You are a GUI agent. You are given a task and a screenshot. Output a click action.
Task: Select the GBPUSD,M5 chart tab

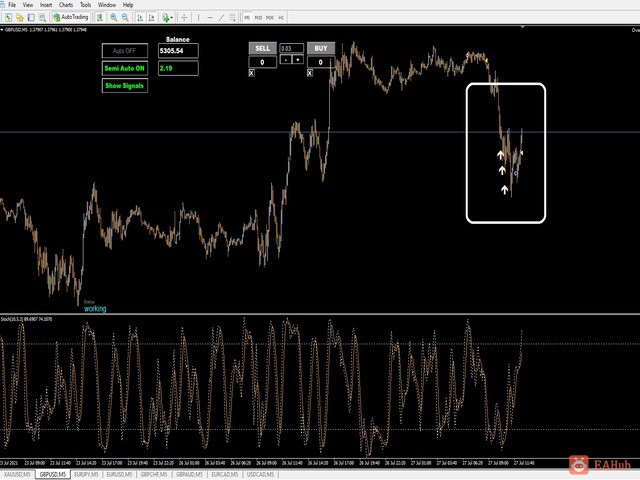click(x=53, y=474)
